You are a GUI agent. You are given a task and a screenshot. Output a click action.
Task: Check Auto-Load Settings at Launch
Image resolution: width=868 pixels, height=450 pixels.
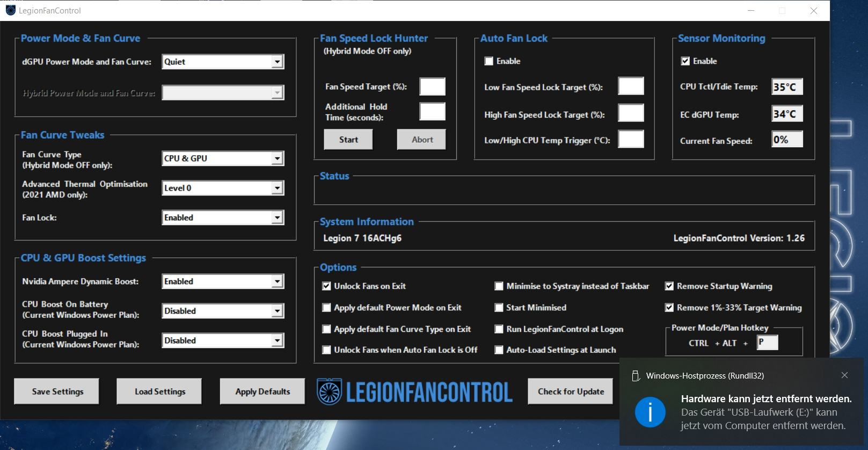(x=499, y=350)
